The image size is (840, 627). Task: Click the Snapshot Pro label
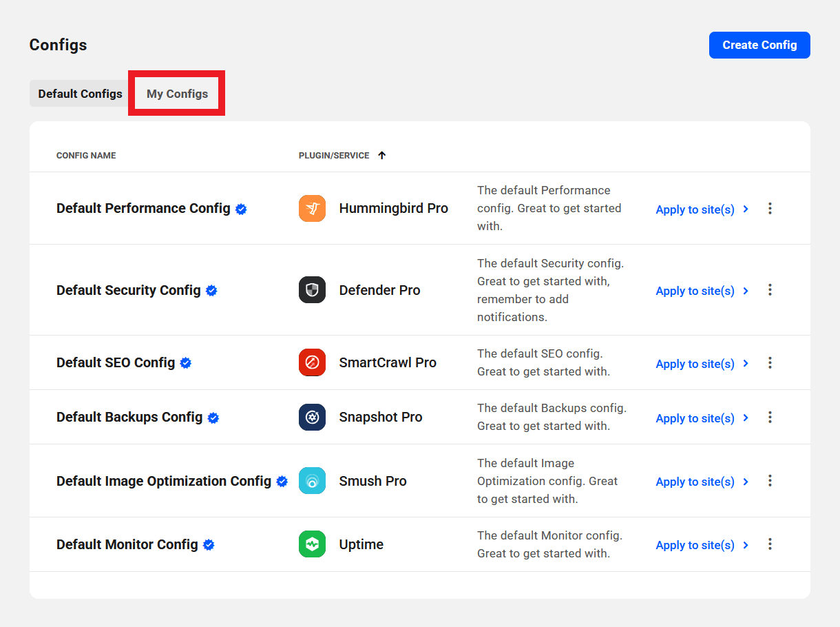coord(381,417)
